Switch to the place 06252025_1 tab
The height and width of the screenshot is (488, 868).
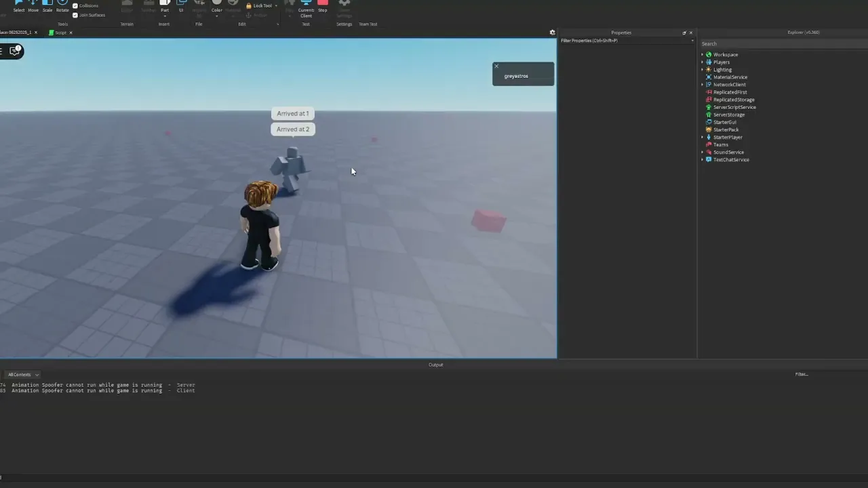coord(15,33)
